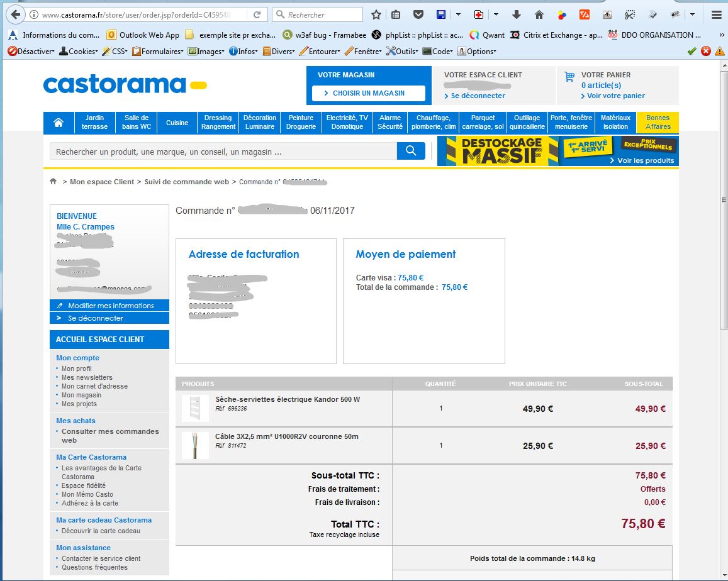Image resolution: width=728 pixels, height=581 pixels.
Task: Open the Firefox hamburger menu
Action: point(715,14)
